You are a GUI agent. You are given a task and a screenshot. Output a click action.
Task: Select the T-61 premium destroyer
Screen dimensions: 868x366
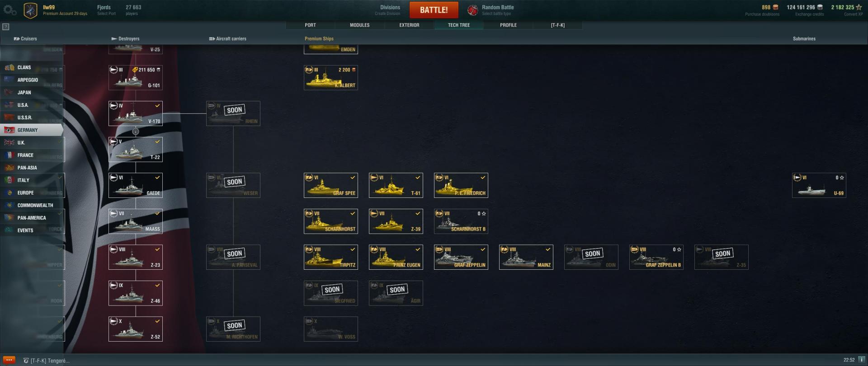[x=396, y=185]
